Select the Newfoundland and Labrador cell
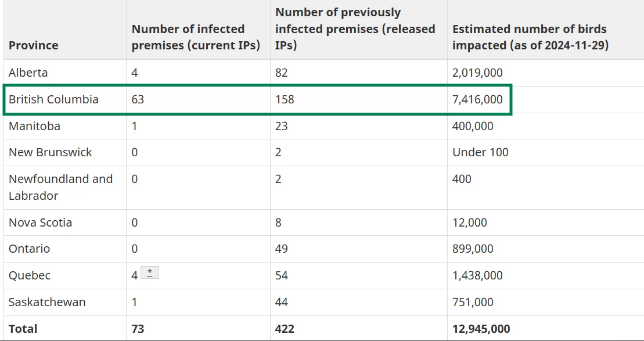 coord(60,187)
